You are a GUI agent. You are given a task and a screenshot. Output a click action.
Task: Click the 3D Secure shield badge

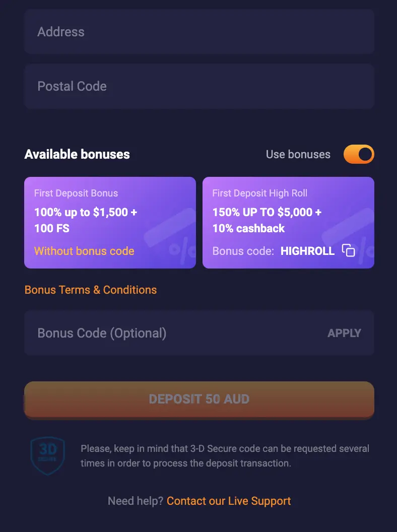(47, 455)
